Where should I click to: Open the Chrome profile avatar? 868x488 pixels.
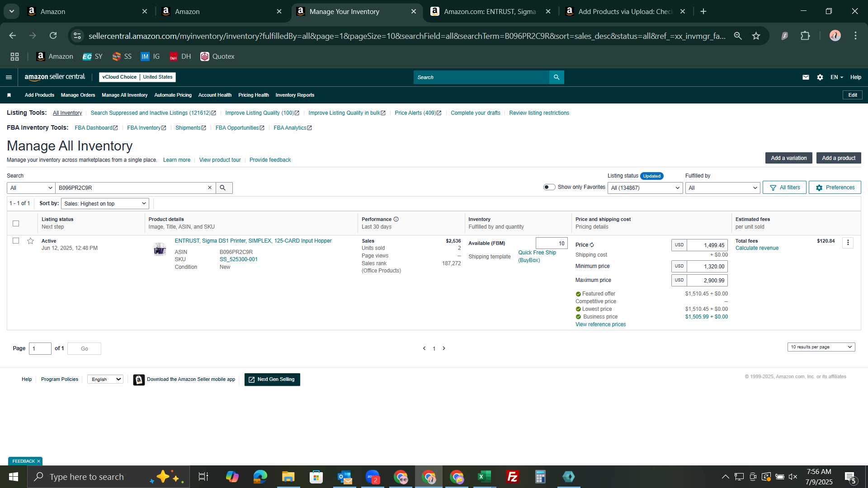pyautogui.click(x=835, y=36)
